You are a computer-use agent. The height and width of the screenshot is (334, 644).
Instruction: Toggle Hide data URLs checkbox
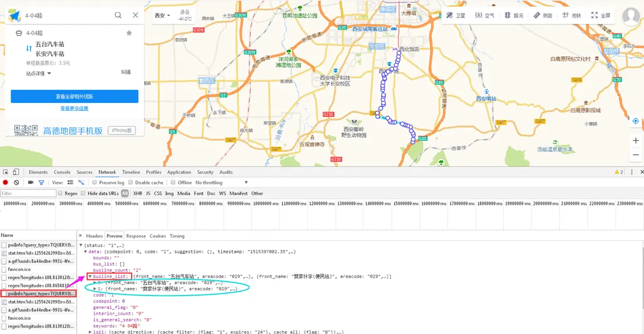[83, 193]
